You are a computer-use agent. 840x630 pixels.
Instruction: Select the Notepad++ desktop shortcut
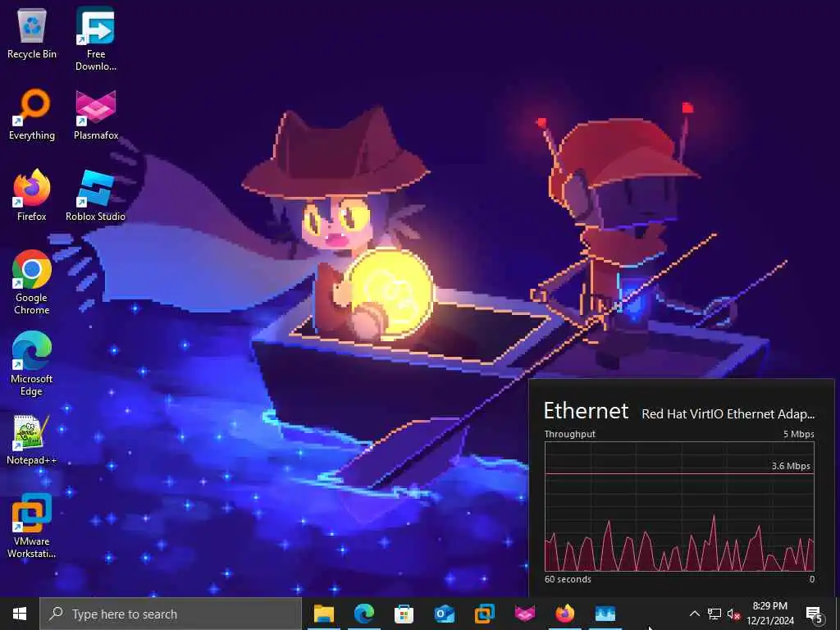32,440
